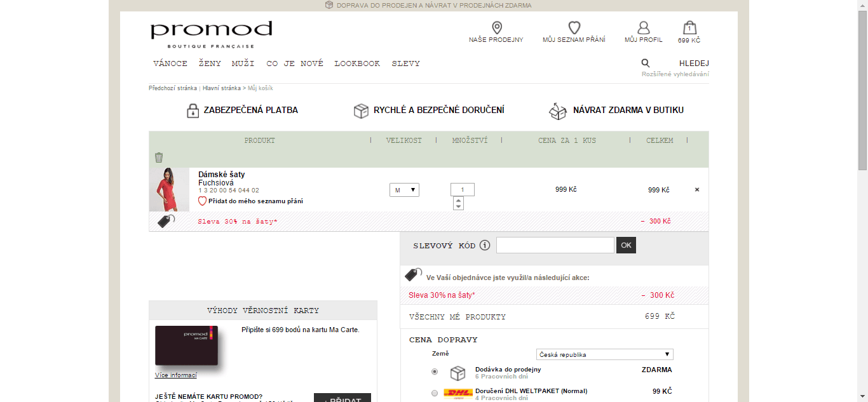Click the price tag icon beside the promotions notice
Image resolution: width=868 pixels, height=402 pixels.
pyautogui.click(x=414, y=274)
